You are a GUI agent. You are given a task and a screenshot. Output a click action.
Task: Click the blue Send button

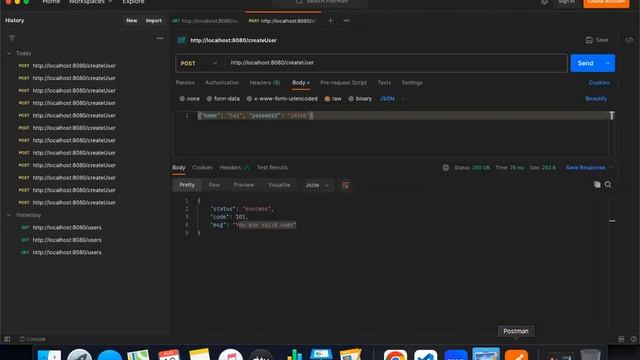[586, 63]
